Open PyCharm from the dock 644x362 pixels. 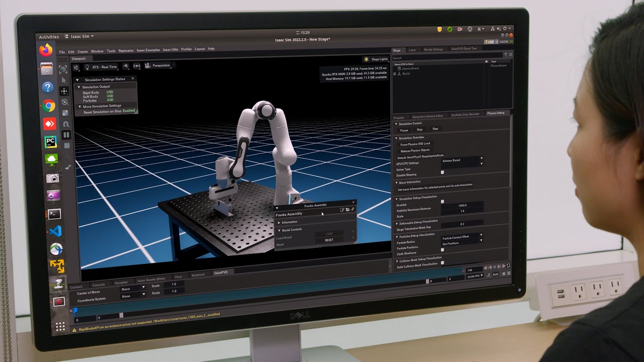[50, 142]
